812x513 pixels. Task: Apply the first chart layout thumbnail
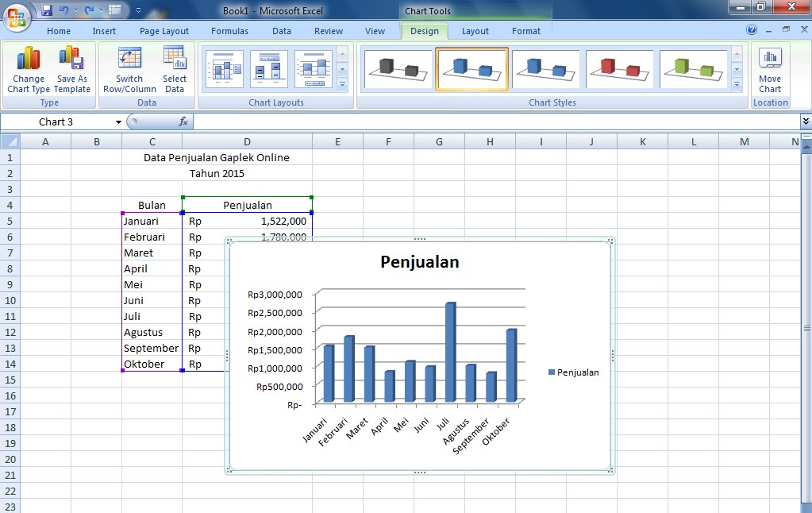pos(224,69)
